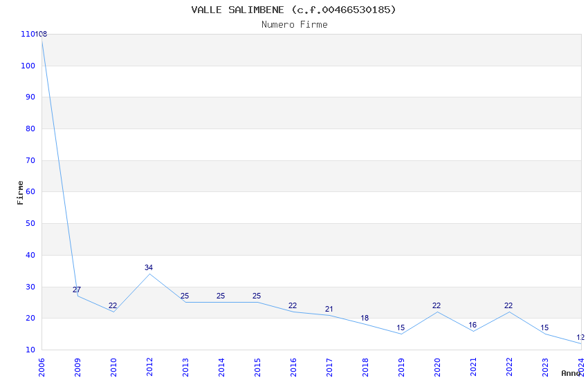
Task: Click the x-axis year label 2016
Action: [293, 368]
